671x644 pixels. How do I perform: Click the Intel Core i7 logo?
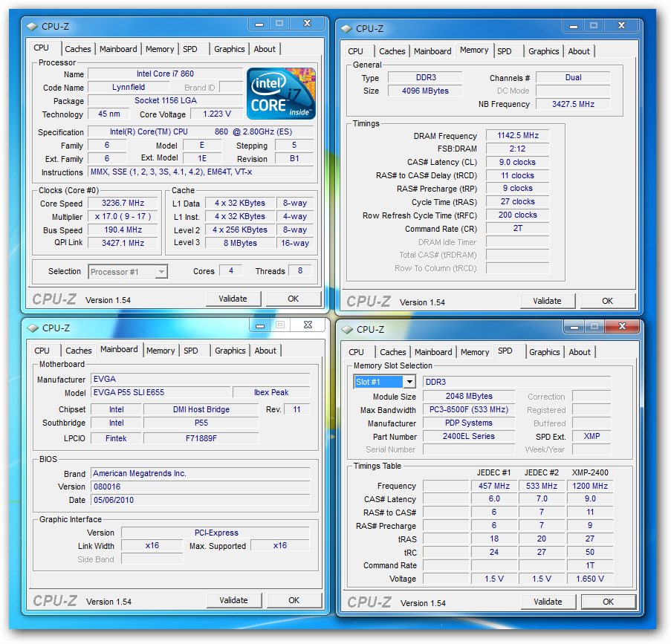[281, 94]
